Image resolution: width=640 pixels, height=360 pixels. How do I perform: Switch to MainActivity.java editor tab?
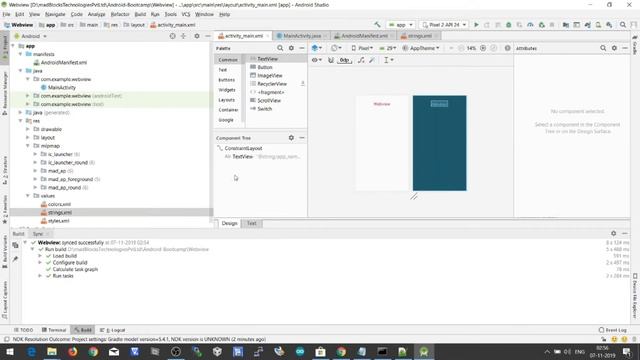[x=302, y=36]
